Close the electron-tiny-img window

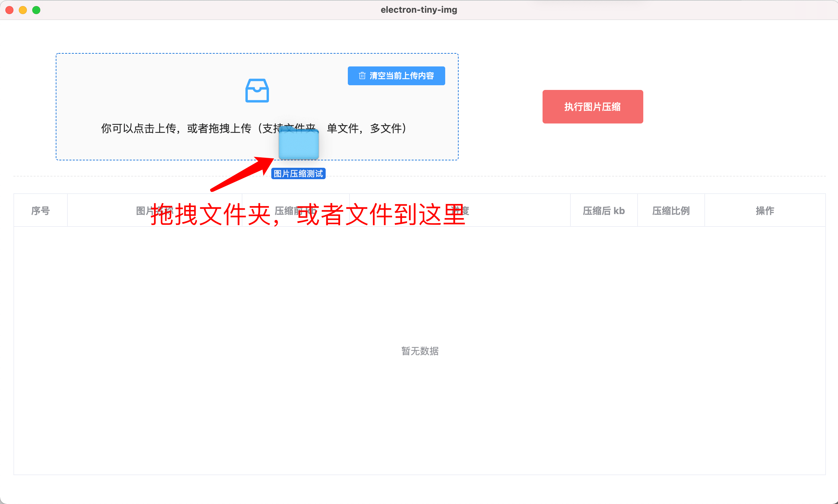(x=9, y=10)
